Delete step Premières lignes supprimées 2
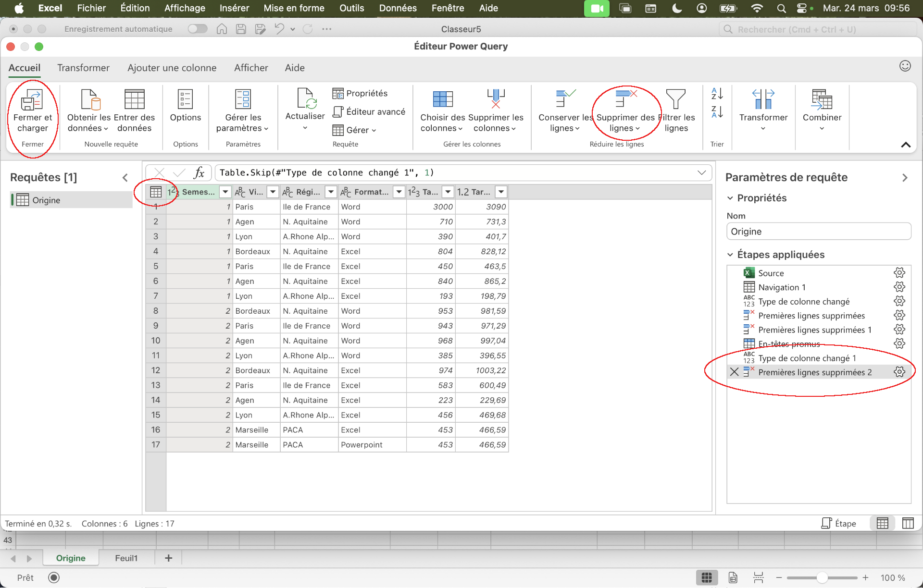Image resolution: width=923 pixels, height=588 pixels. tap(734, 372)
